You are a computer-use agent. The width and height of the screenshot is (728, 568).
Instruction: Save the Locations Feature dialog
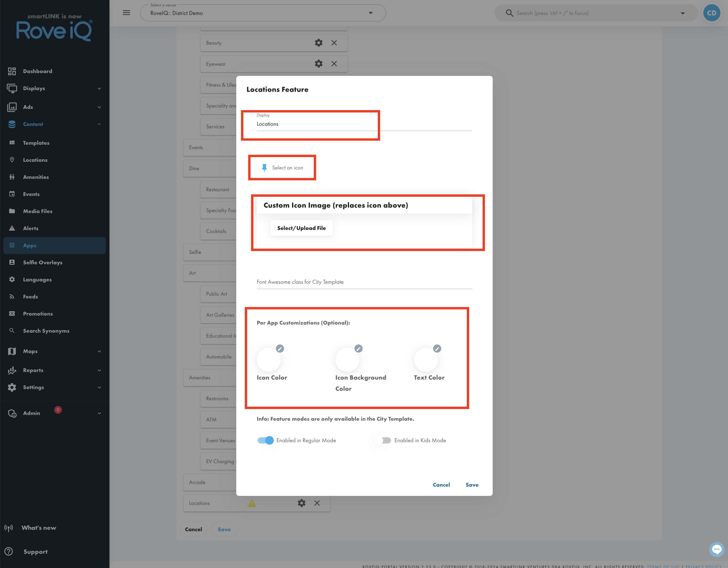(x=472, y=485)
